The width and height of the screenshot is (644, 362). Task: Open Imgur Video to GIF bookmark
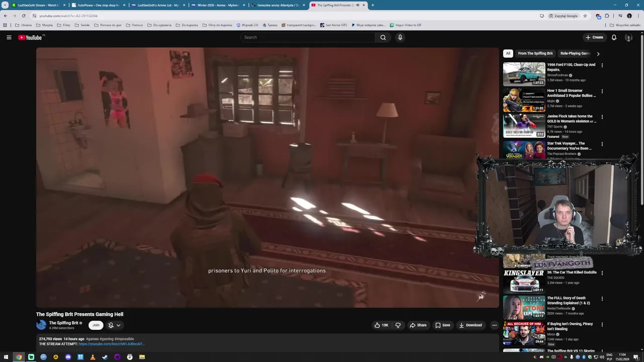406,25
